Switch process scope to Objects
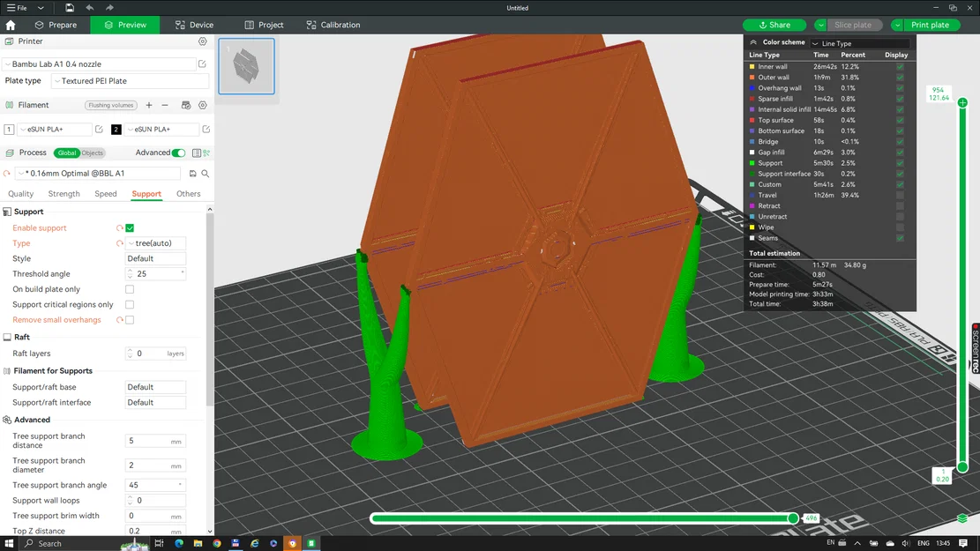 [92, 153]
